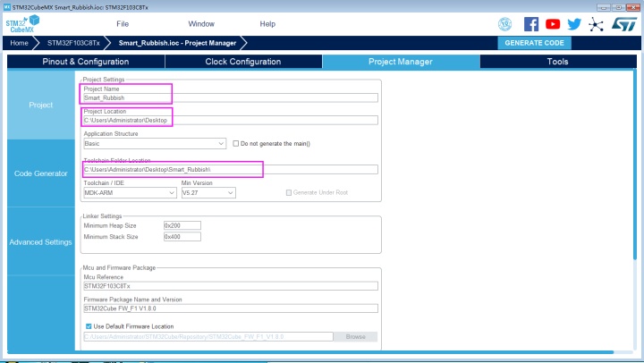The image size is (644, 363).
Task: Open the Advanced Settings side panel
Action: point(40,242)
